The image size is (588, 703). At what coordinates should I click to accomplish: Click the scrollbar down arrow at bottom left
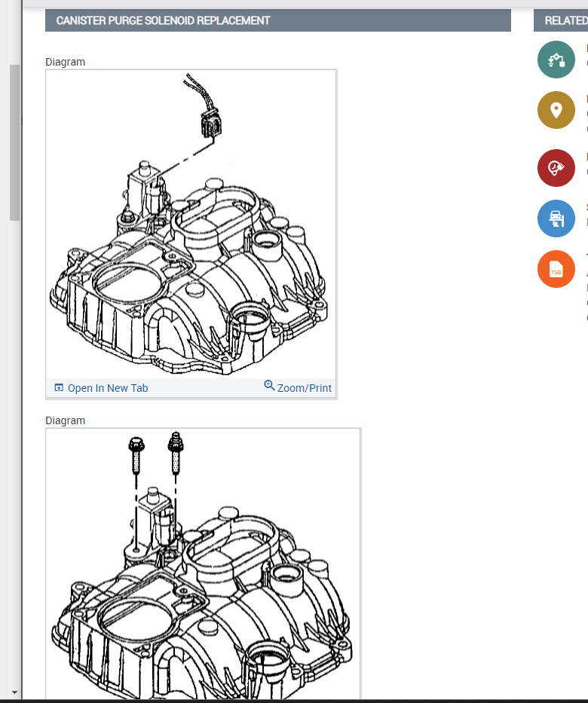pos(15,692)
